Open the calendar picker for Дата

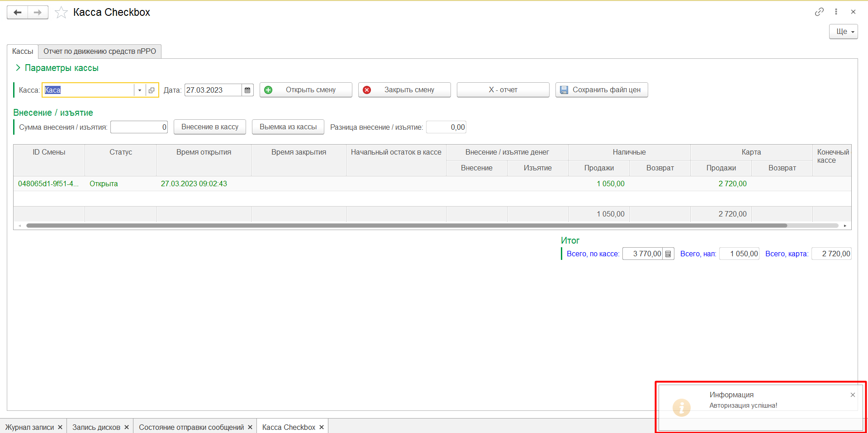[247, 90]
